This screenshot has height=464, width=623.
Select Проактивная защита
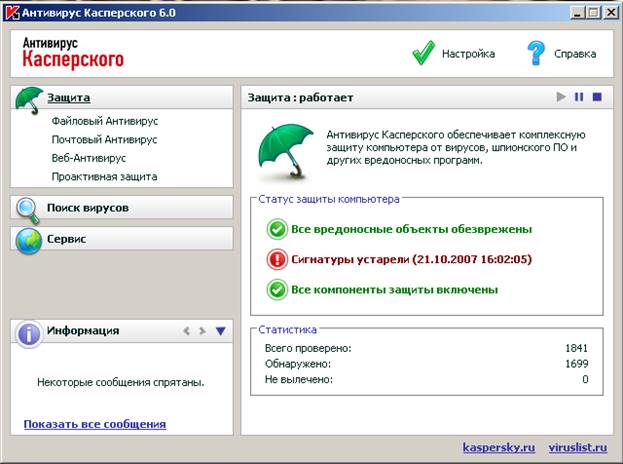click(x=104, y=176)
